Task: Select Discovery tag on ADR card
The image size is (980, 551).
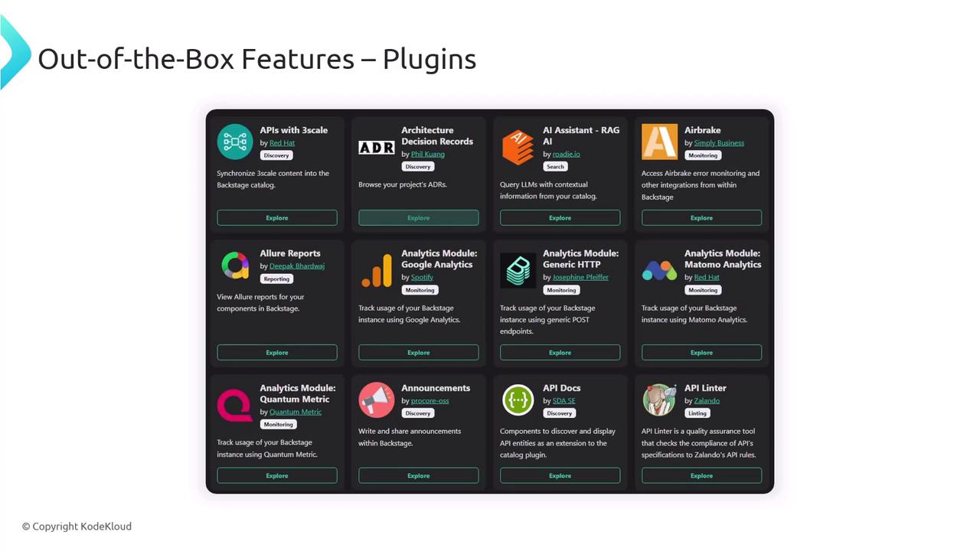Action: click(418, 167)
